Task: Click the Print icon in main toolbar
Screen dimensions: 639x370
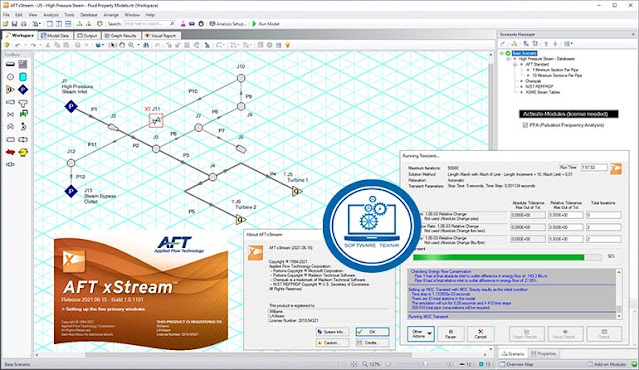Action: (x=23, y=24)
